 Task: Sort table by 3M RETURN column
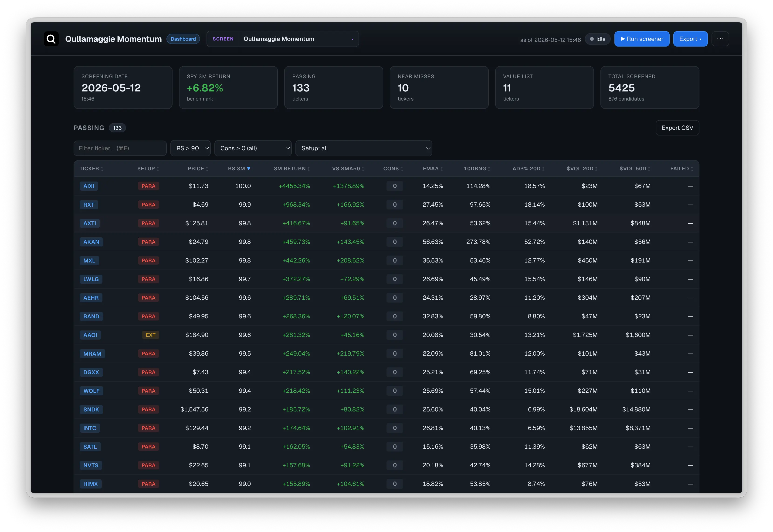(x=292, y=169)
